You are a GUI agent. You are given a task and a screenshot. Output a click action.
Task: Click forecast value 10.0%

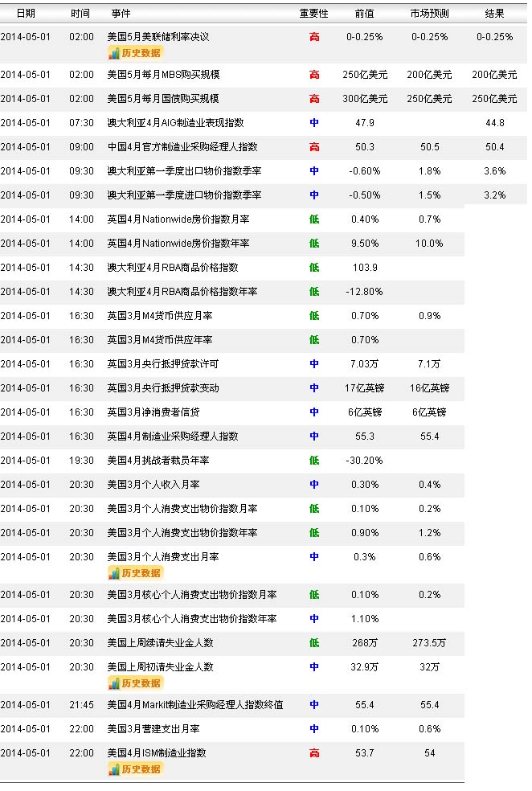tap(430, 243)
